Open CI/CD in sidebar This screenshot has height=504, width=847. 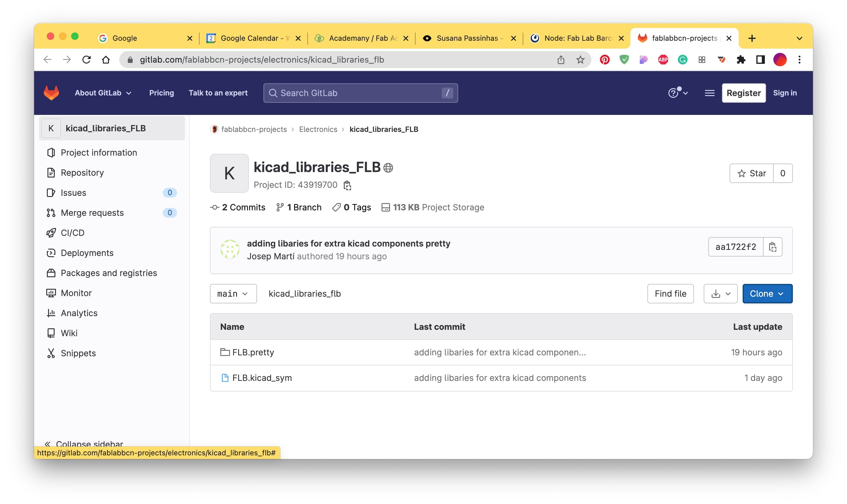pyautogui.click(x=112, y=233)
